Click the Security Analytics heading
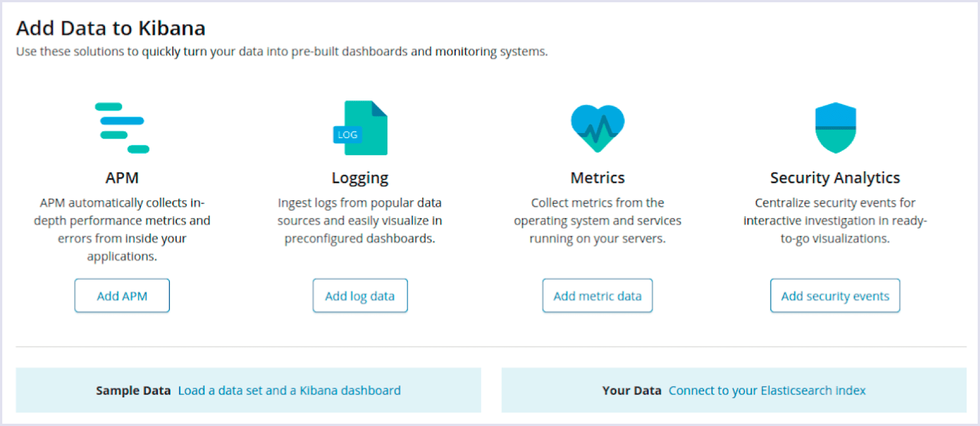 tap(835, 178)
